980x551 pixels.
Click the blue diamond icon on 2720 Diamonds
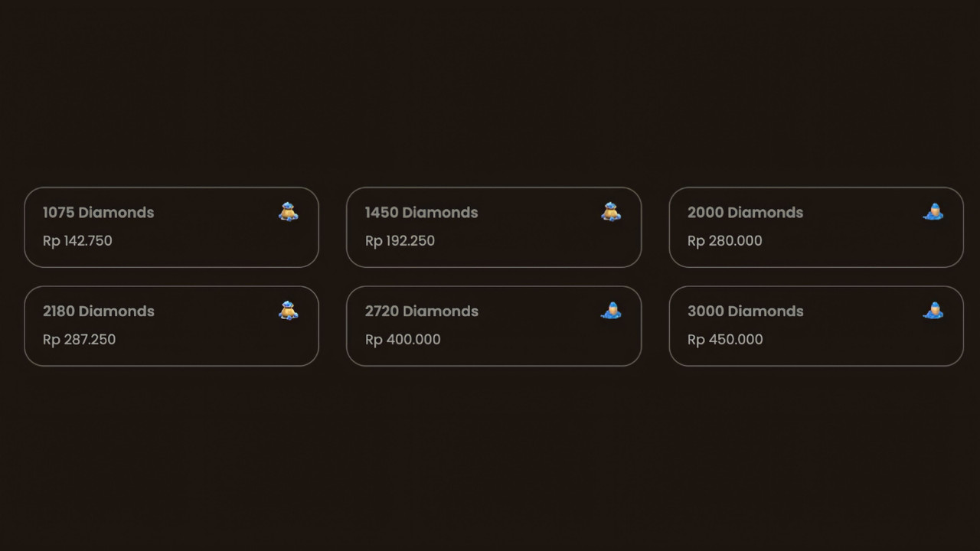pos(611,311)
